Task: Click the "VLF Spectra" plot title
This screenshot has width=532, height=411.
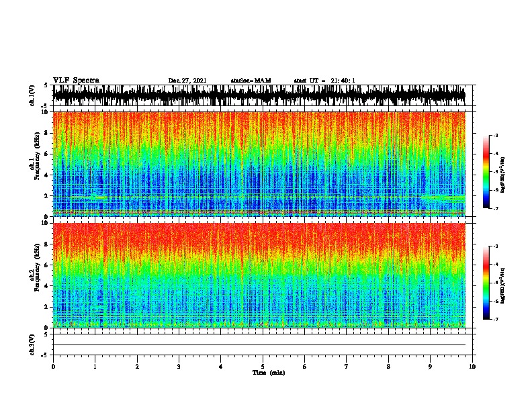Action: click(x=76, y=80)
